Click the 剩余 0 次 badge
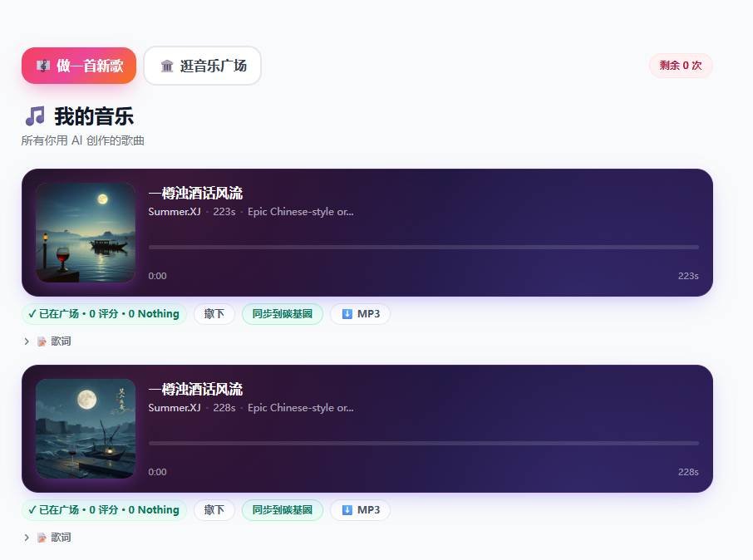The height and width of the screenshot is (560, 753). tap(680, 66)
